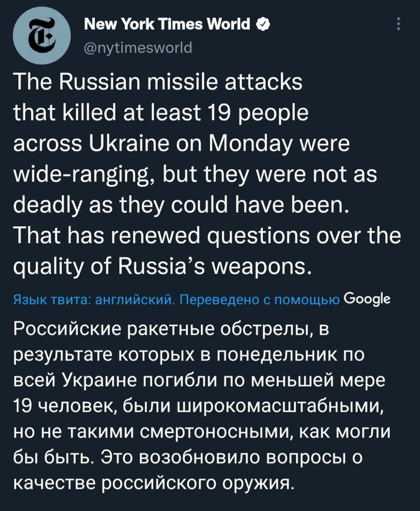420x511 pixels.
Task: Click the @nytimesworld handle
Action: (x=136, y=47)
